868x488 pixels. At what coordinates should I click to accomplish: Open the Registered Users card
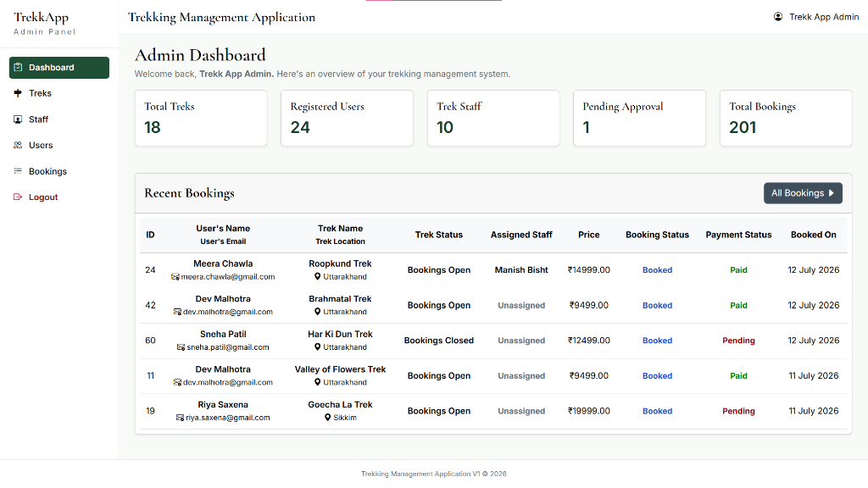coord(347,119)
